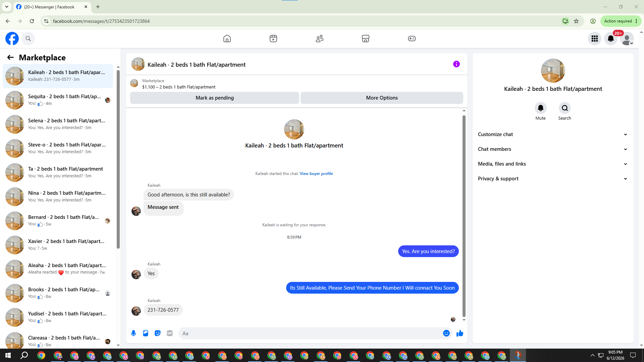Open Nina conversation
The width and height of the screenshot is (644, 362).
[58, 197]
